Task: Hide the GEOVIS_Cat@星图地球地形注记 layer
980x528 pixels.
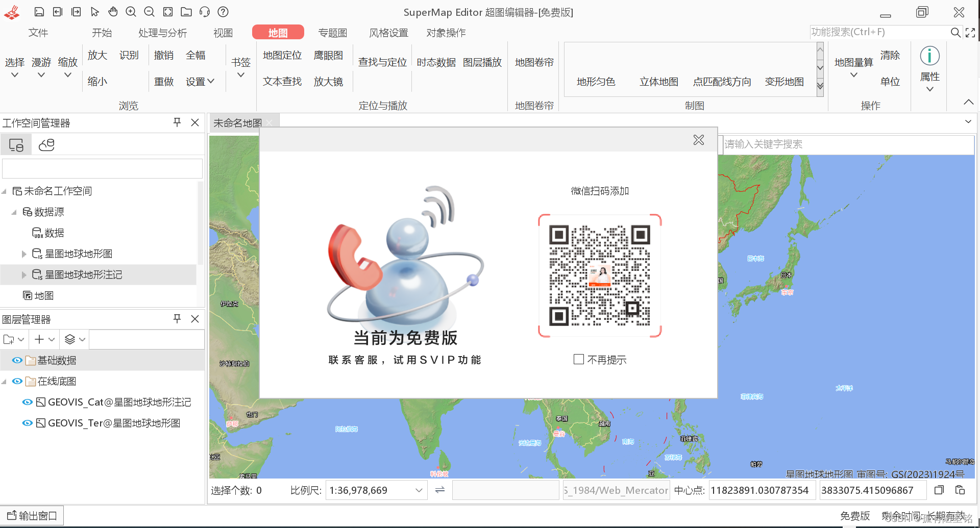Action: coord(28,402)
